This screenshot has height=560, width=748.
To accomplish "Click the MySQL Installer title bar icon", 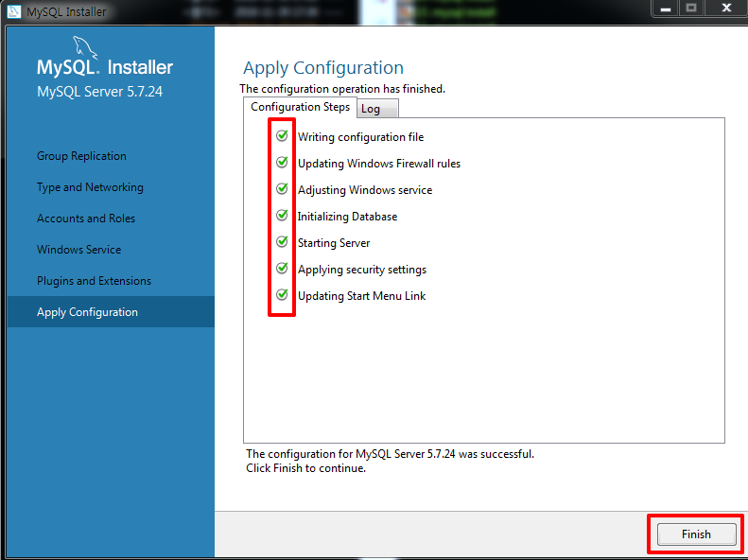I will pyautogui.click(x=14, y=11).
